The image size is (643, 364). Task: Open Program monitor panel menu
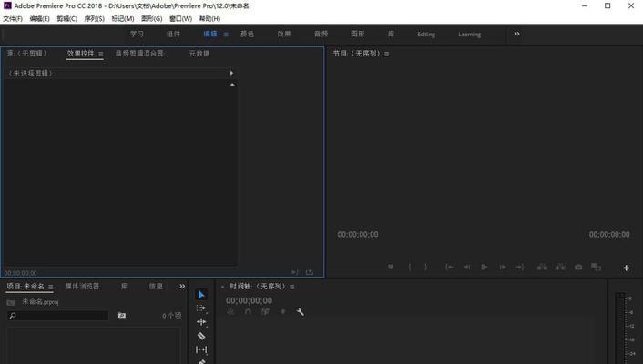(387, 54)
